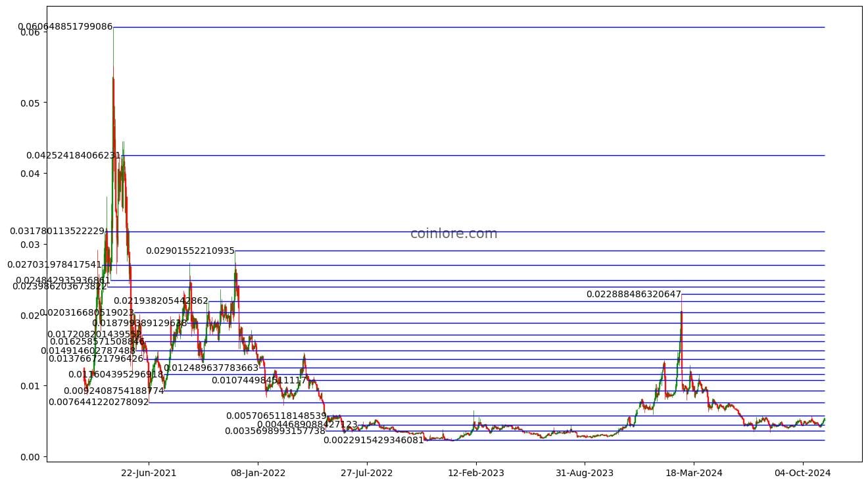
Task: Select the 08-Jan-2022 date axis label
Action: point(258,472)
